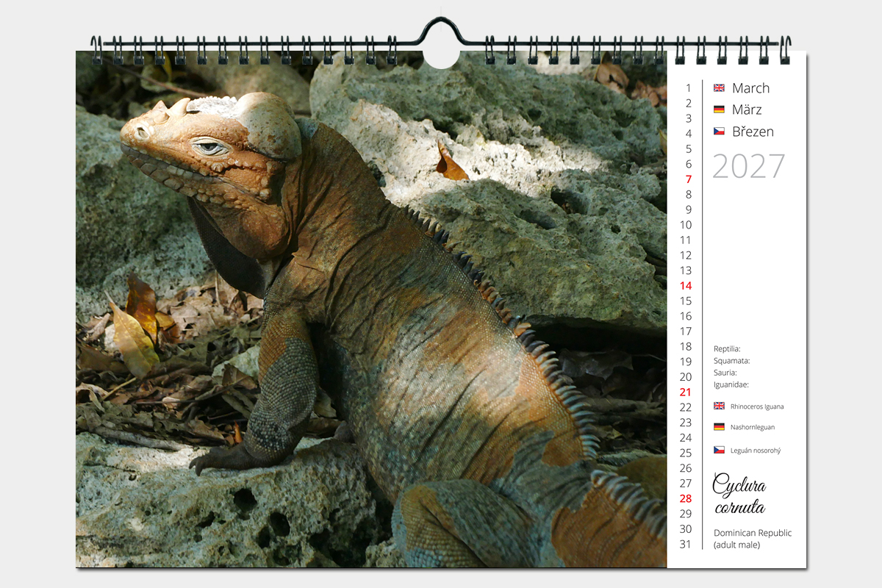The height and width of the screenshot is (588, 882).
Task: Select date 1 in the day column
Action: click(x=689, y=88)
